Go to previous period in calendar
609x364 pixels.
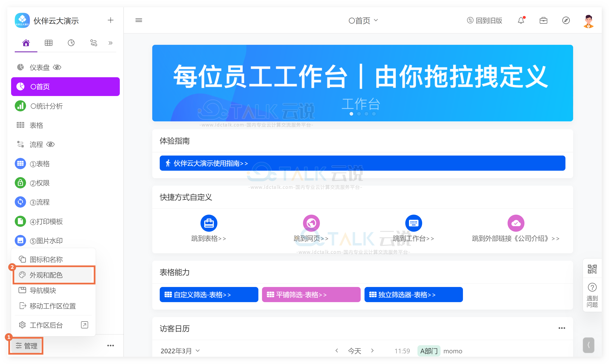pos(337,351)
